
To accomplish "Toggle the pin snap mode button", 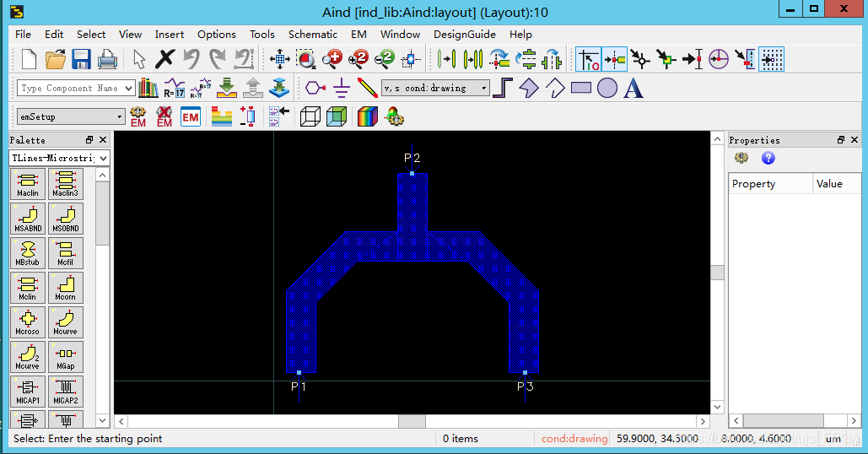I will (x=615, y=59).
